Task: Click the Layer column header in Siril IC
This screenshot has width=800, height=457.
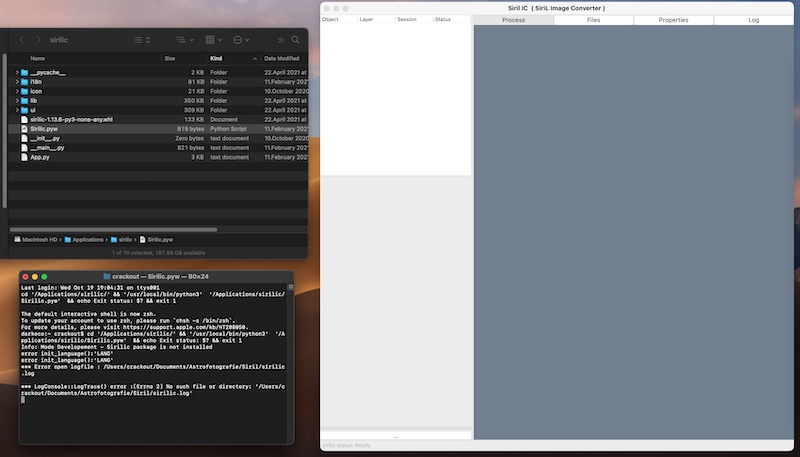Action: click(377, 19)
